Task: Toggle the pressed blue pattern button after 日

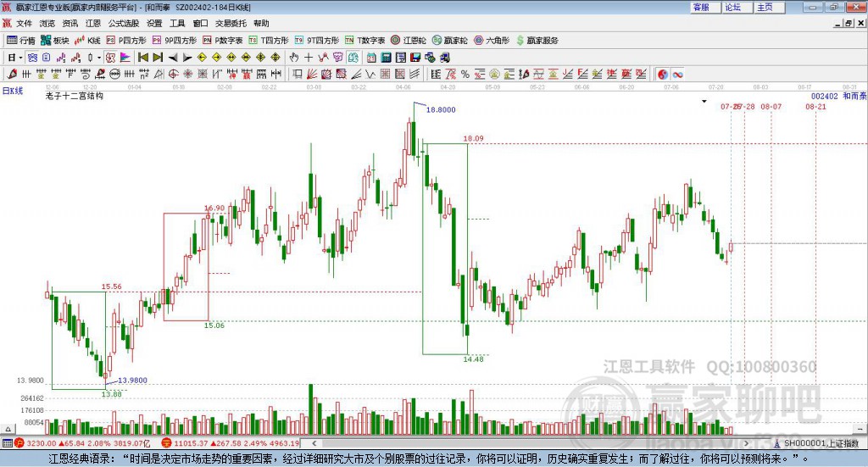Action: click(x=32, y=57)
